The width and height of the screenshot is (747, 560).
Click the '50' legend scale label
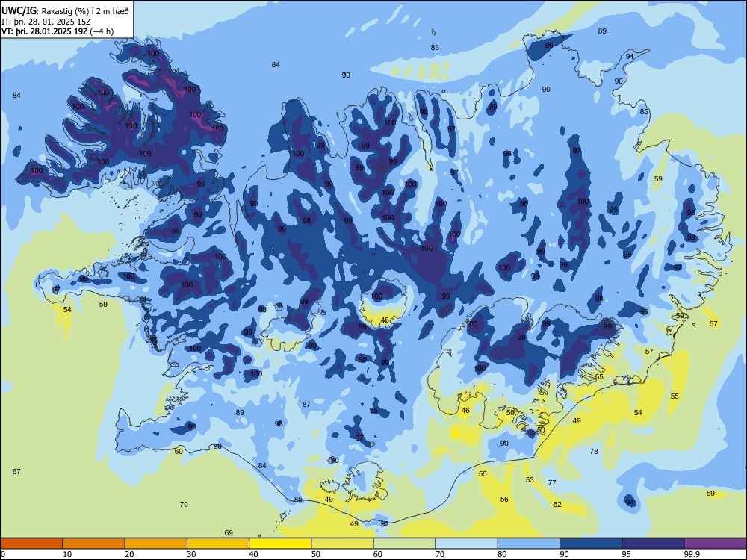pyautogui.click(x=316, y=554)
